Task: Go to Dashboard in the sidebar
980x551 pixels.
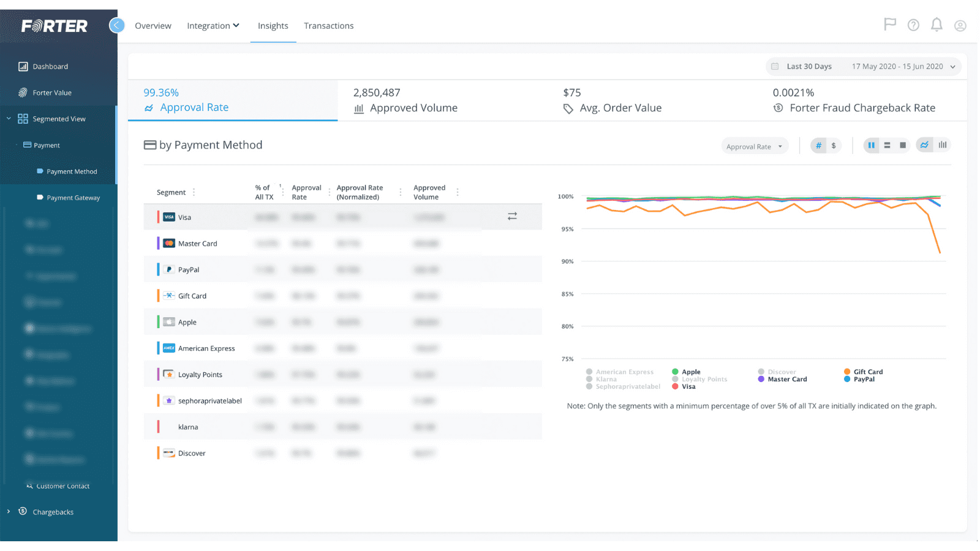Action: point(50,66)
